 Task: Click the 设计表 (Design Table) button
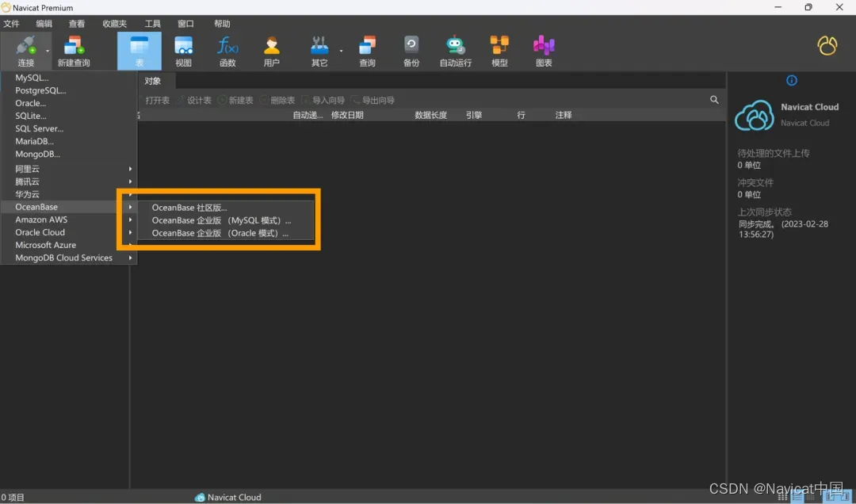(x=194, y=101)
